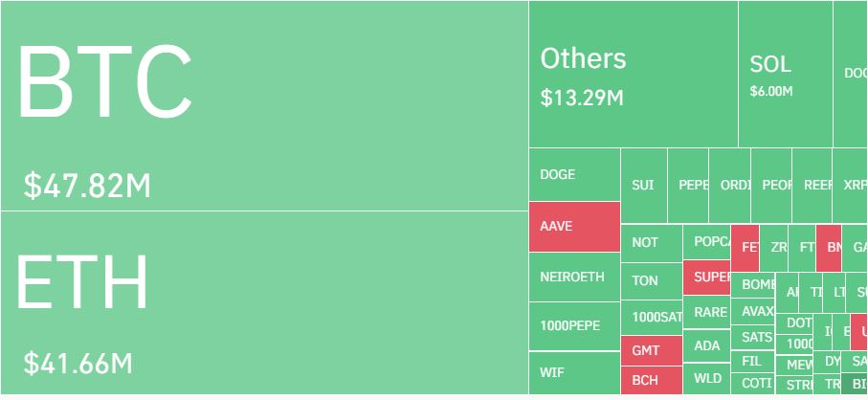The height and width of the screenshot is (400, 868).
Task: Select the DOGE tile
Action: click(x=574, y=174)
